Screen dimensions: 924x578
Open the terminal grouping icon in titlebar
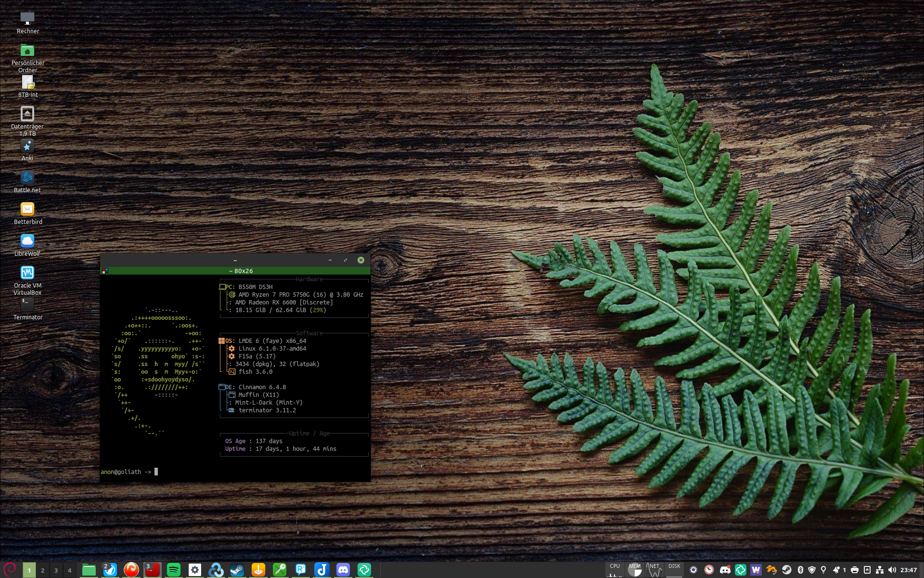pyautogui.click(x=105, y=271)
